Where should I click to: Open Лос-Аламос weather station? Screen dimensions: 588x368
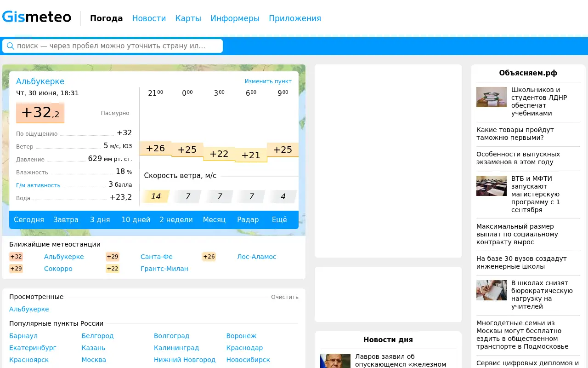pos(257,257)
